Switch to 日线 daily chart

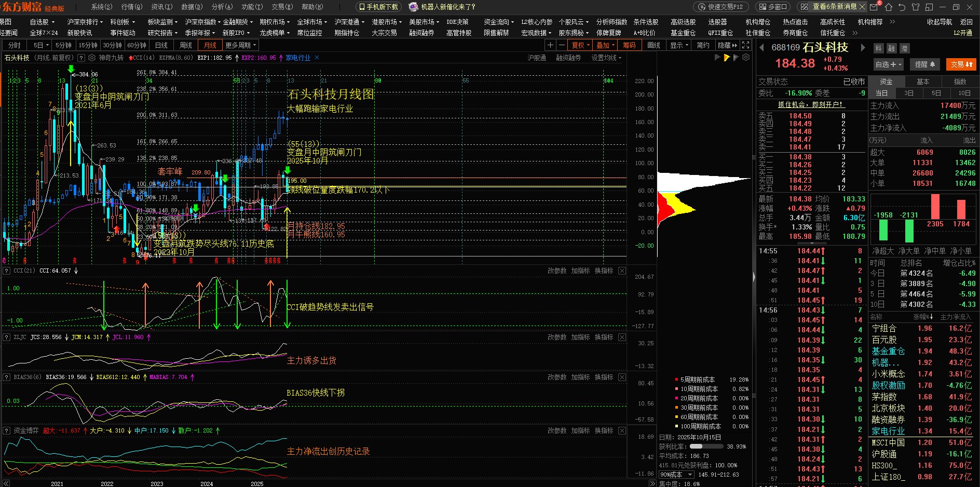[161, 45]
